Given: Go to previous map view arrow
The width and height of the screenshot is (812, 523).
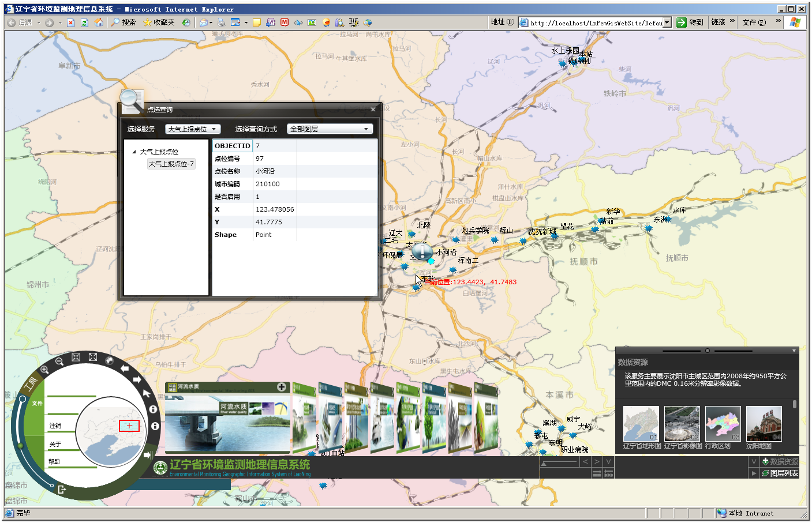Looking at the screenshot, I should coord(125,368).
